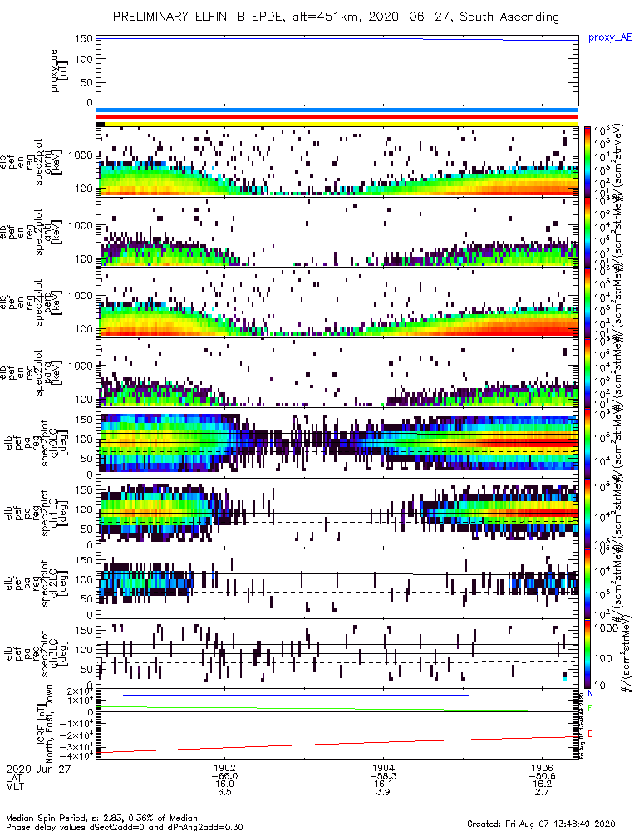This screenshot has width=644, height=831.
Task: Click the ch1LC pitch angle panel
Action: [337, 513]
